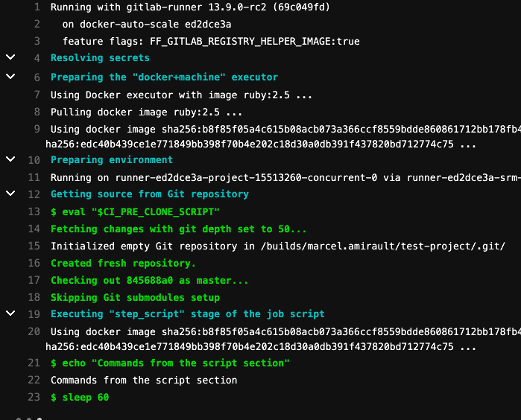This screenshot has width=521, height=420.
Task: Collapse the Getting source from Git chevron
Action: [x=10, y=193]
